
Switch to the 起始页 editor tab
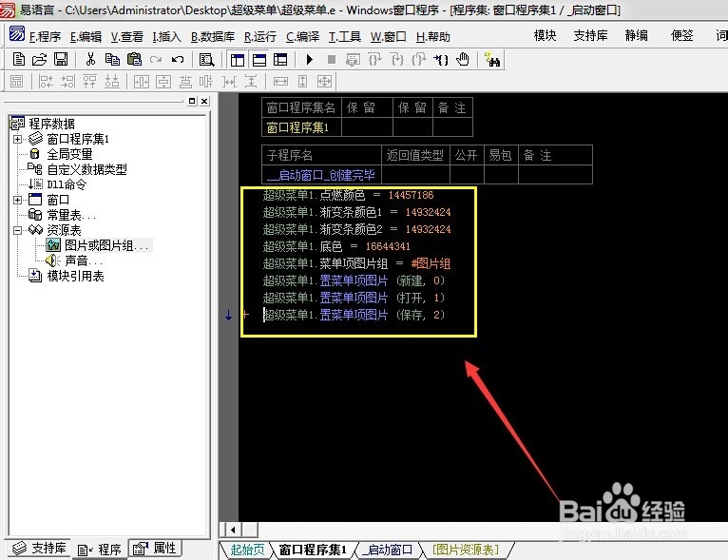coord(247,550)
